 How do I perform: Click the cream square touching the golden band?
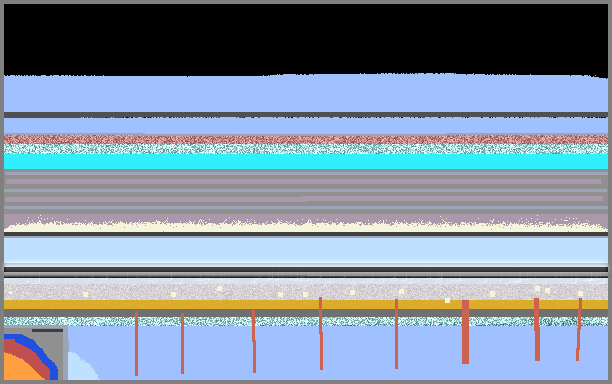pyautogui.click(x=447, y=300)
